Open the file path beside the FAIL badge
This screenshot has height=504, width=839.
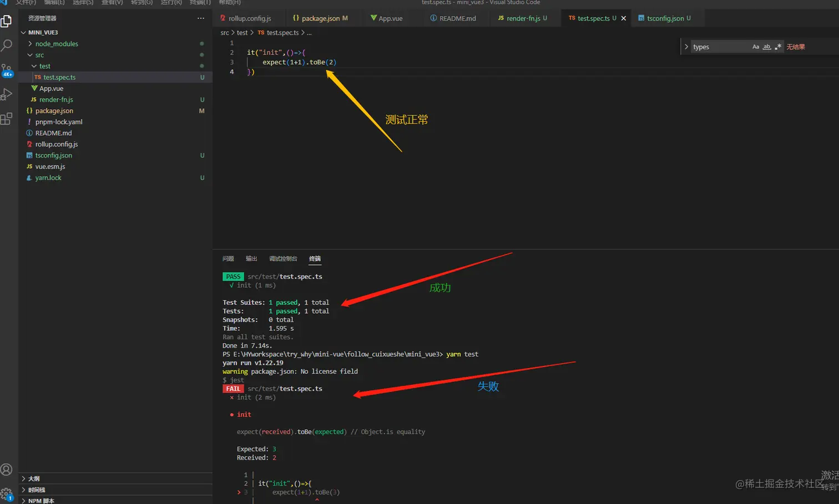tap(285, 389)
